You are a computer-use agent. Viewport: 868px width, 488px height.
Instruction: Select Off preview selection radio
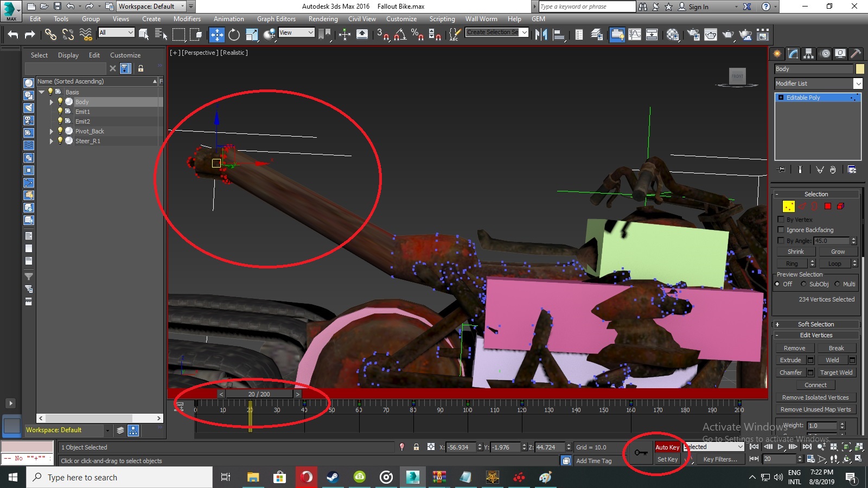pos(777,284)
